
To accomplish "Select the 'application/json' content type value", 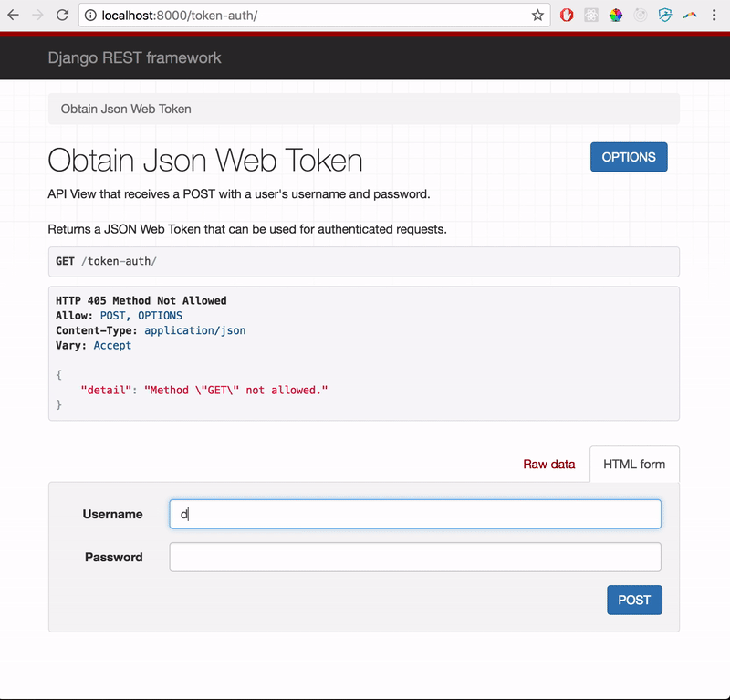I will point(195,330).
